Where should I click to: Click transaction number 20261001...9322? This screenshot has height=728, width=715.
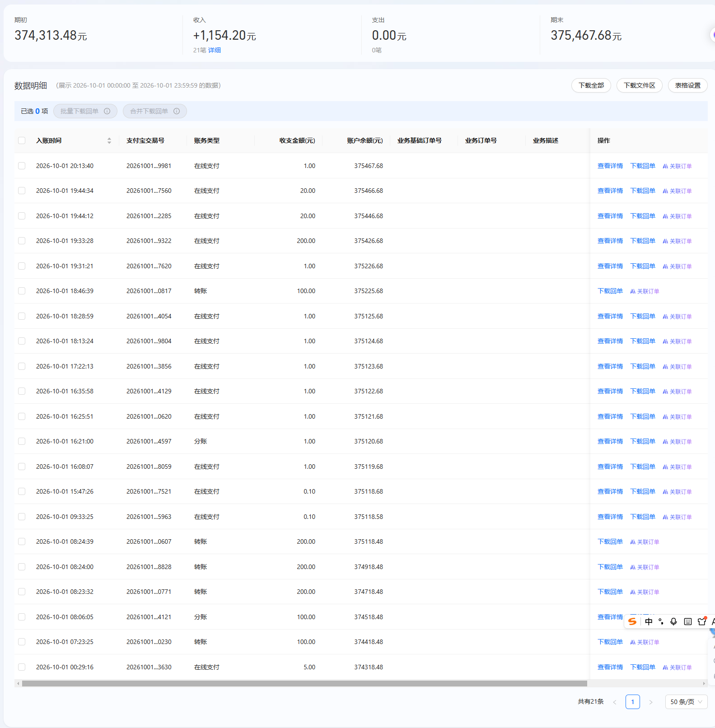149,241
